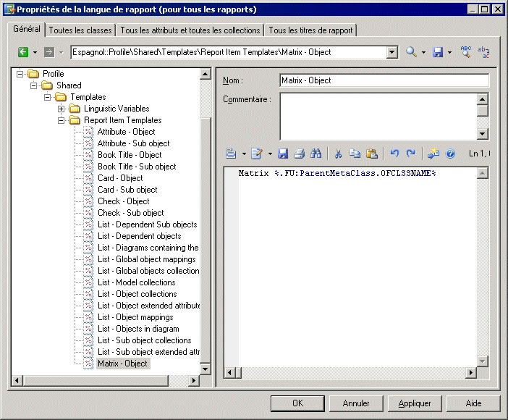Image resolution: width=508 pixels, height=420 pixels.
Task: Click the ab-ac replace icon
Action: (483, 52)
